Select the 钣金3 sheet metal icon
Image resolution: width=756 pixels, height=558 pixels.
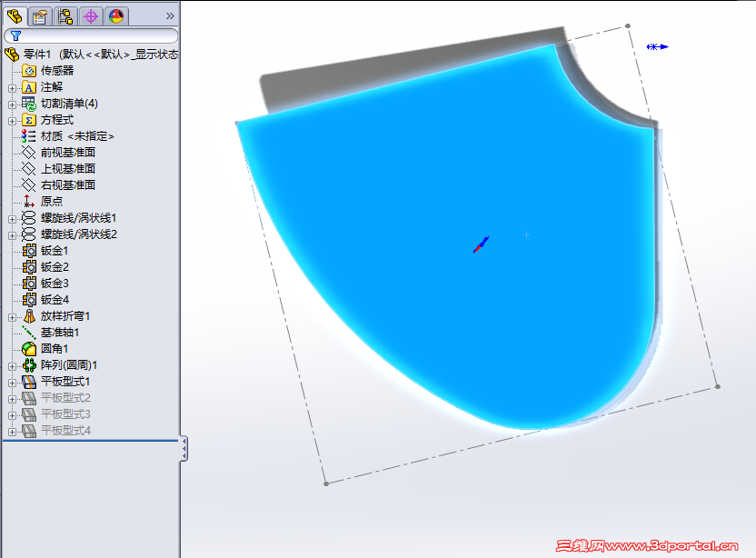[29, 284]
